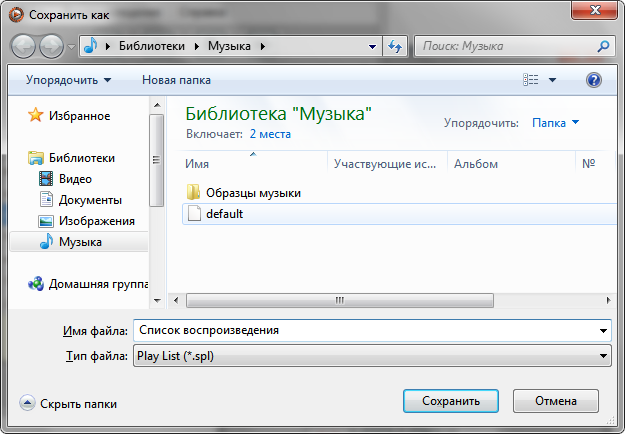This screenshot has width=625, height=434.
Task: Select Музыка in the navigation pane
Action: pyautogui.click(x=80, y=242)
